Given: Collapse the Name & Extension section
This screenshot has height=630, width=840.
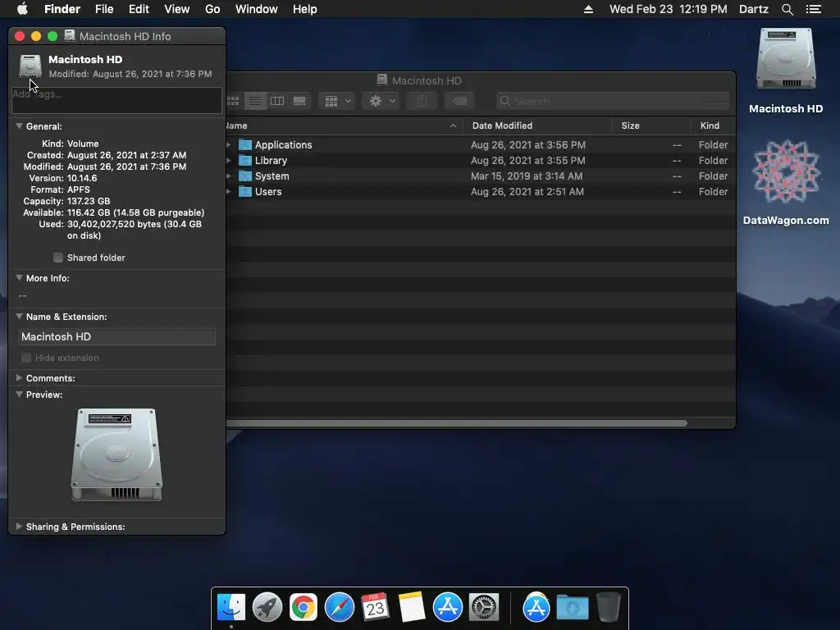Looking at the screenshot, I should pyautogui.click(x=20, y=317).
